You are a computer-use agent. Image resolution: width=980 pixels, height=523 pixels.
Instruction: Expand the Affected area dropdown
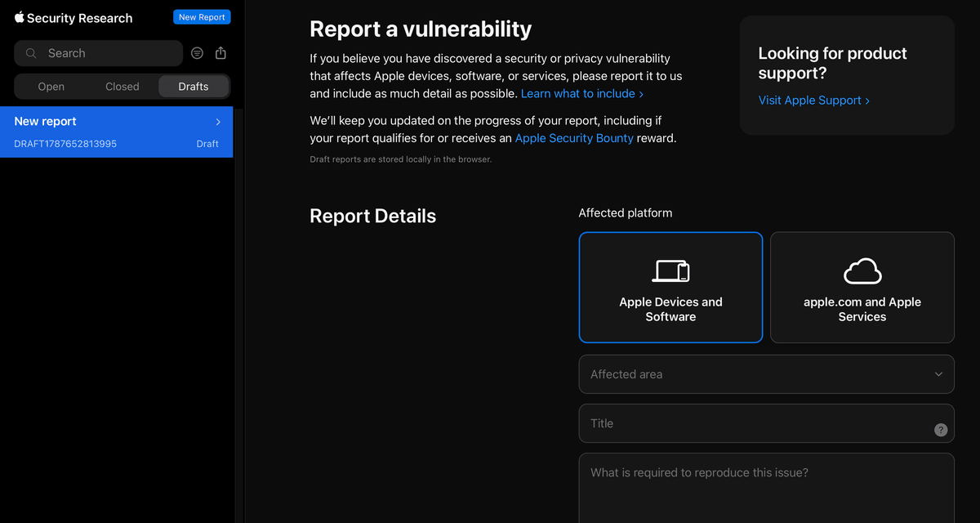click(x=767, y=374)
